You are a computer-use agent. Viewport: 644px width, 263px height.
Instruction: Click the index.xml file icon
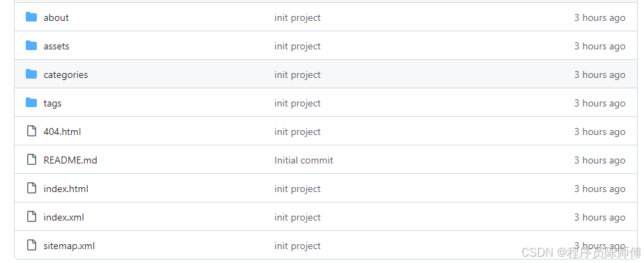click(31, 216)
